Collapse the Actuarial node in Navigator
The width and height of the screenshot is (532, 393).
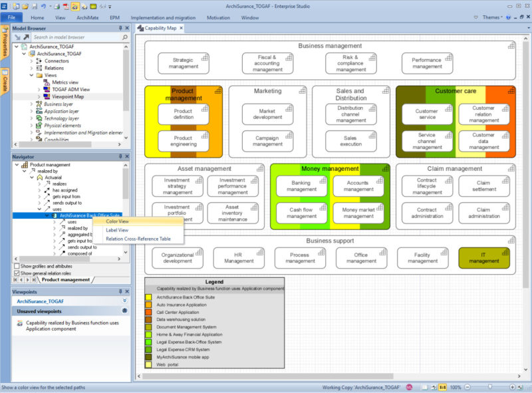[32, 178]
